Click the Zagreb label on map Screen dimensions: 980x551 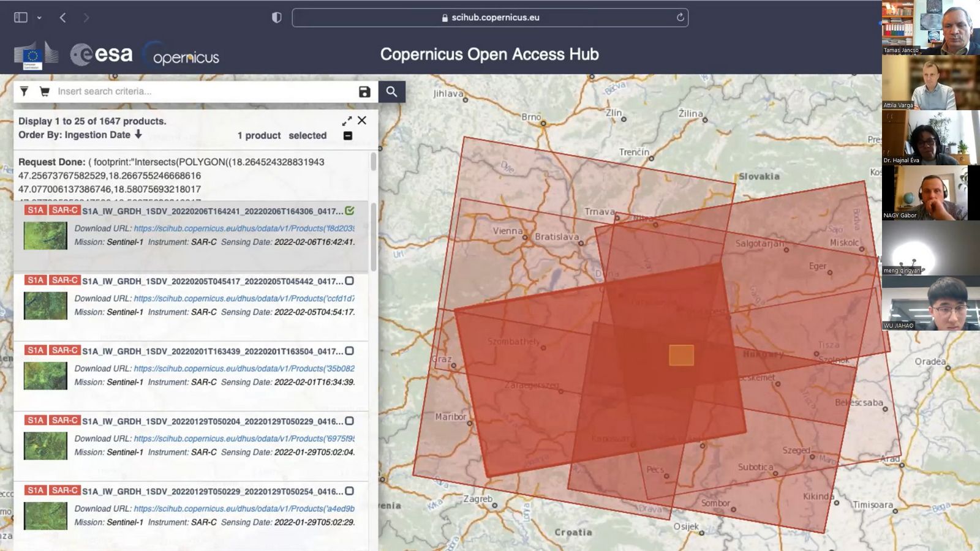478,499
